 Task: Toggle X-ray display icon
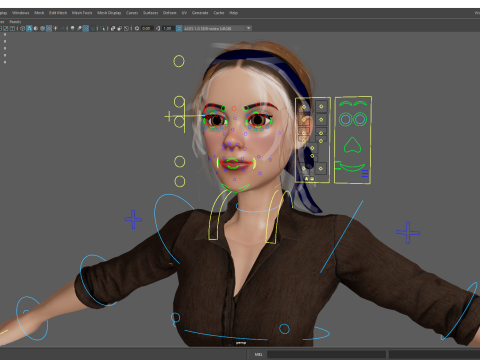point(113,28)
